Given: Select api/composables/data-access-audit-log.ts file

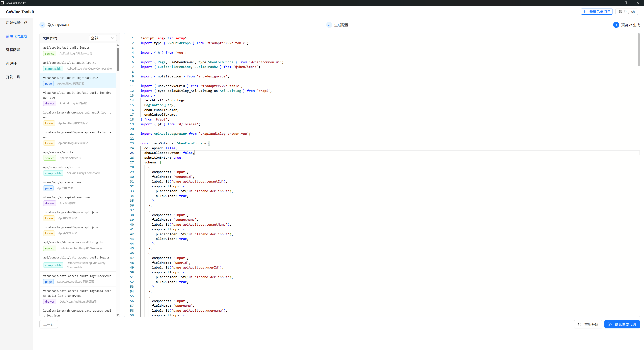Looking at the screenshot, I should click(x=78, y=262).
